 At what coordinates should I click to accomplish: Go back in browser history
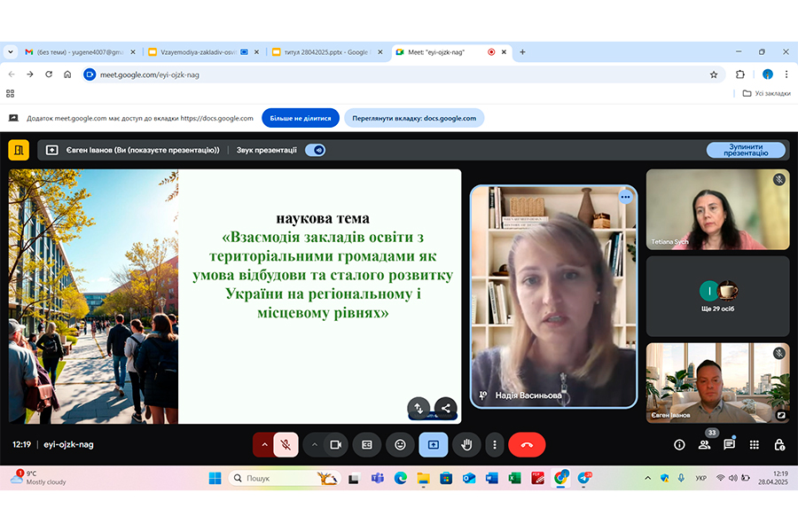click(12, 74)
